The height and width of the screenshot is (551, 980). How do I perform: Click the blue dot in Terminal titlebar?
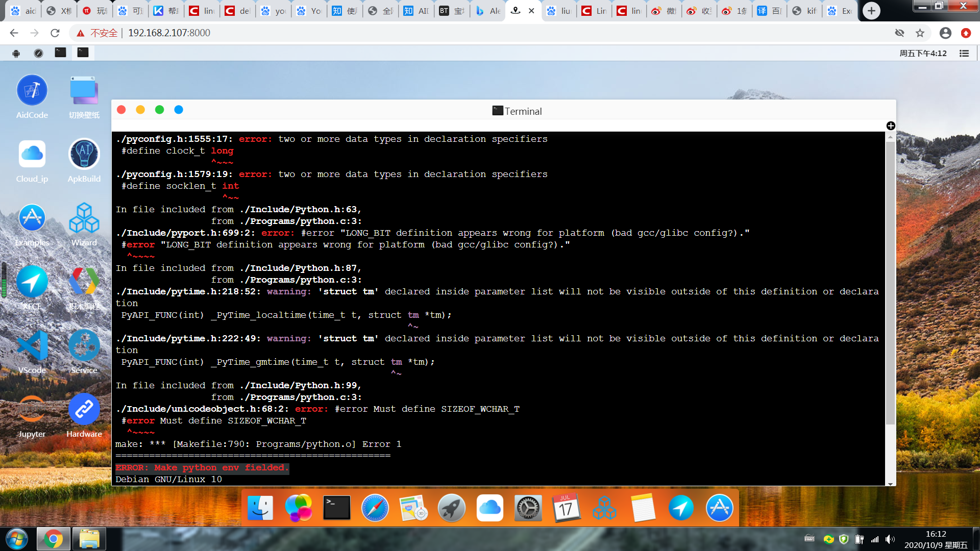[179, 110]
